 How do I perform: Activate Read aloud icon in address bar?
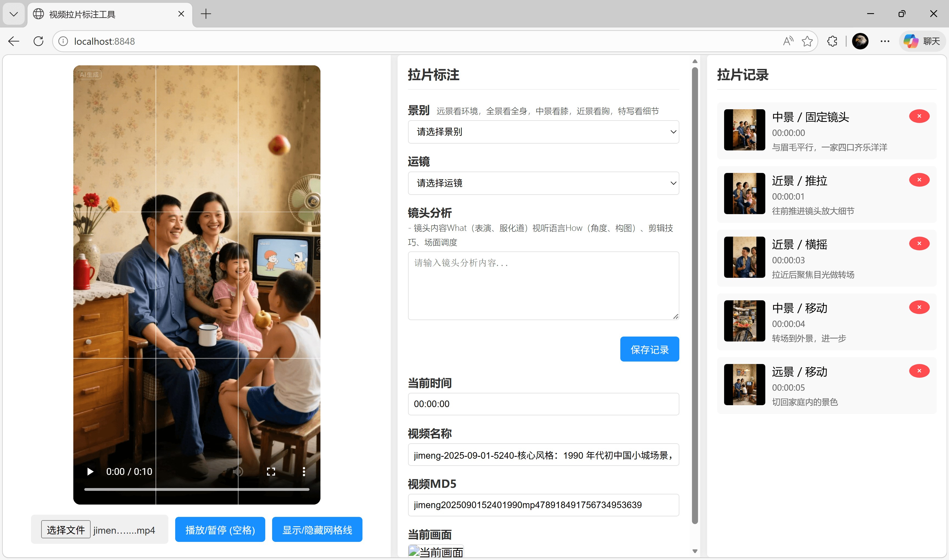pyautogui.click(x=788, y=41)
